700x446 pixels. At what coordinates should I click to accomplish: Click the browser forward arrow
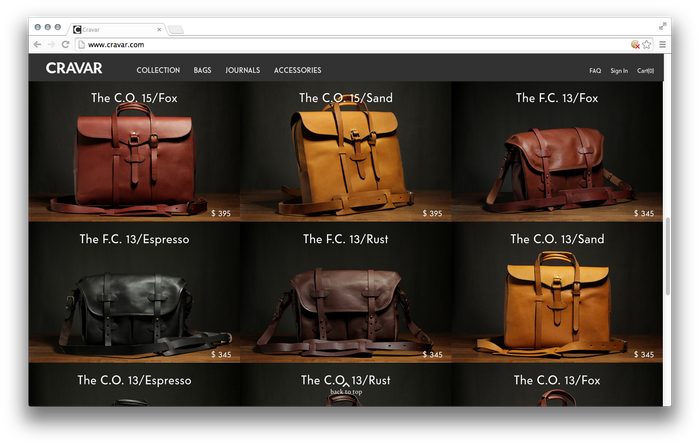coord(51,44)
